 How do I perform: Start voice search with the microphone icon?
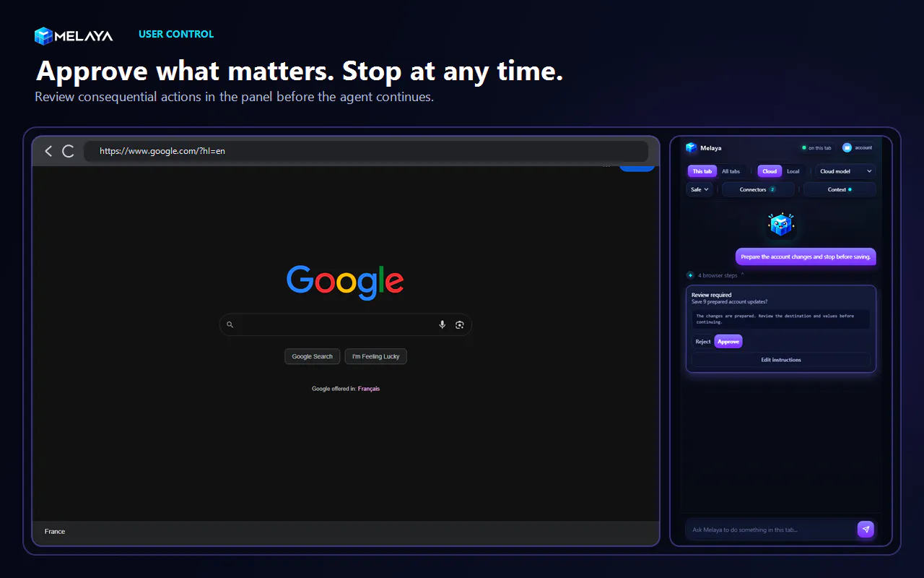click(x=443, y=324)
